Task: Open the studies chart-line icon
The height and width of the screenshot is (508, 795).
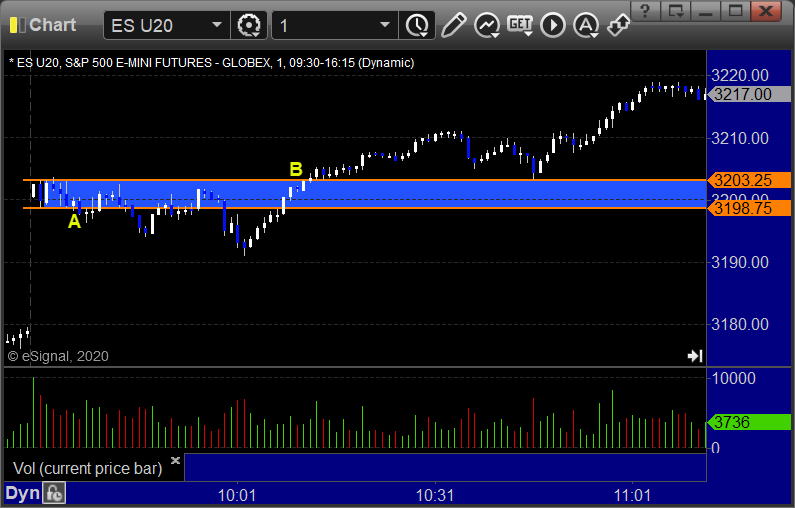Action: pos(487,25)
